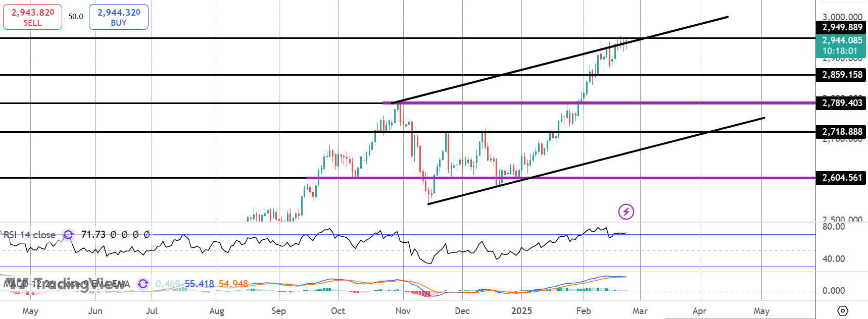Click the 40.00 RSI scale label
Screen dimensions: 868x319
834,259
